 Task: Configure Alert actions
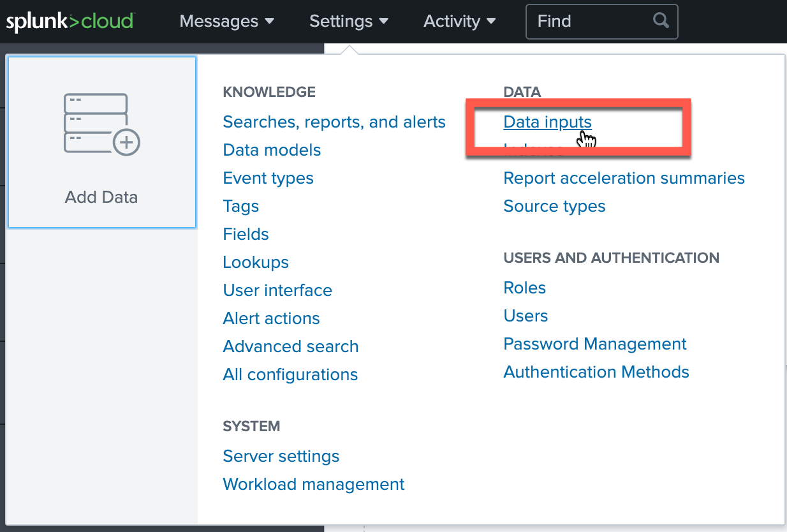point(271,318)
